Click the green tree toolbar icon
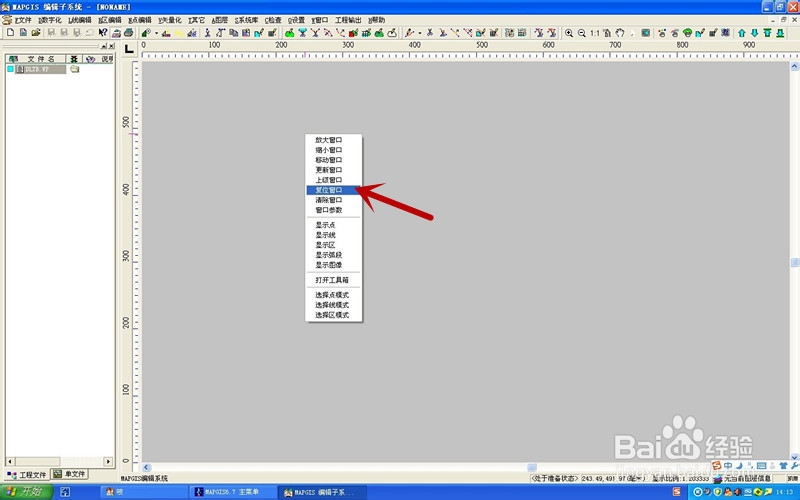The width and height of the screenshot is (800, 500). coord(687,33)
